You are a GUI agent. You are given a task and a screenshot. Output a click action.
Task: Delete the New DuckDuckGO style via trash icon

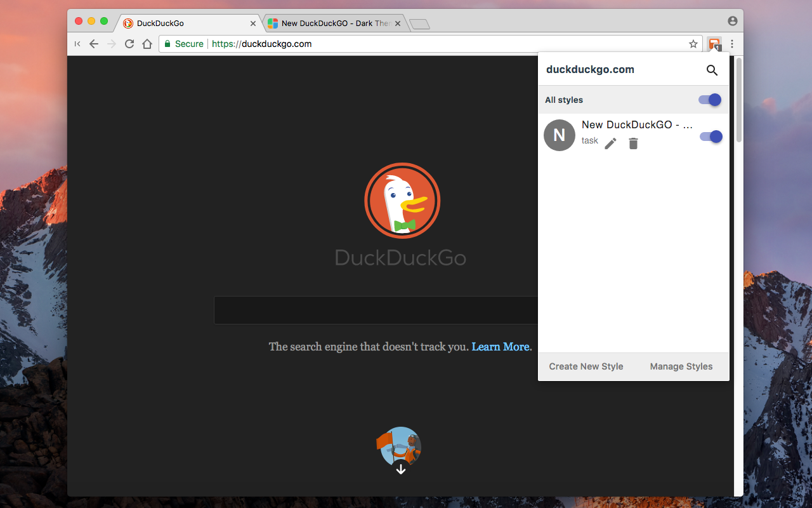pyautogui.click(x=633, y=144)
